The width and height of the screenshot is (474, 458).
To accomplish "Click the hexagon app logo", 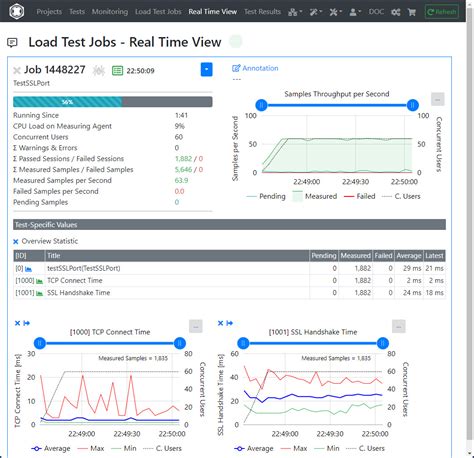I will 17,11.
